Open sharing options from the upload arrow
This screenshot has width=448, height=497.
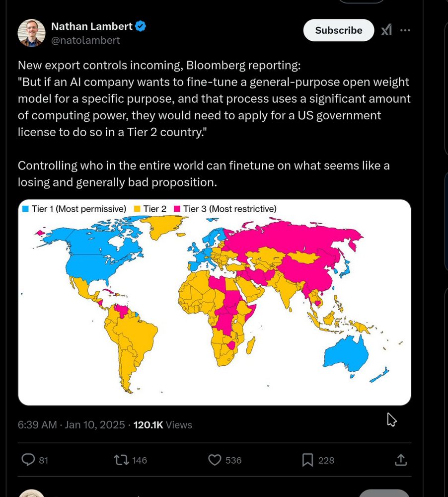401,460
